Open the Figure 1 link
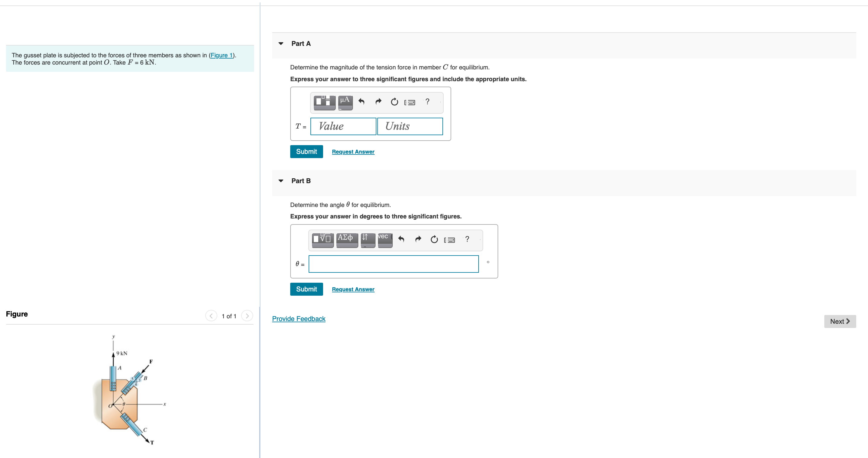The image size is (868, 458). tap(222, 55)
